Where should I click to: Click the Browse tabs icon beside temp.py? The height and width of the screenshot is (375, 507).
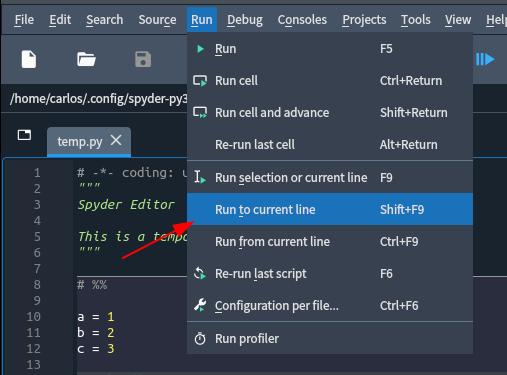click(x=24, y=135)
